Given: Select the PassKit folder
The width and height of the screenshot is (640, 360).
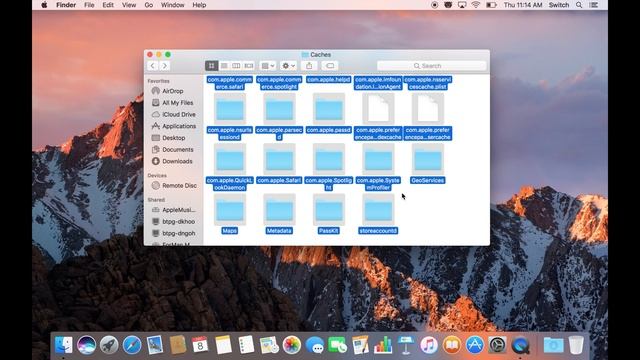Looking at the screenshot, I should (x=329, y=210).
